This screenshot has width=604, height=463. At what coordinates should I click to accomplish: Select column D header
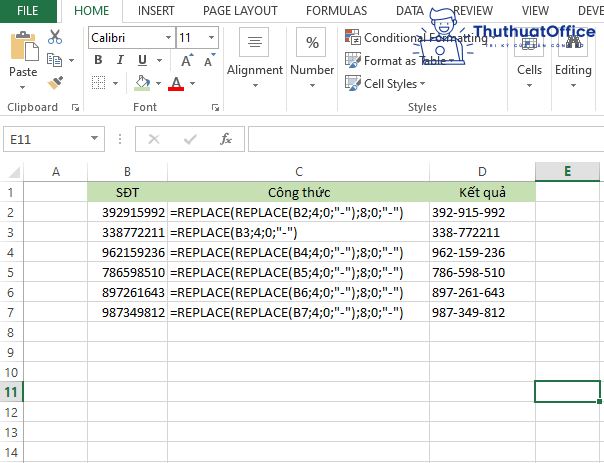tap(482, 172)
